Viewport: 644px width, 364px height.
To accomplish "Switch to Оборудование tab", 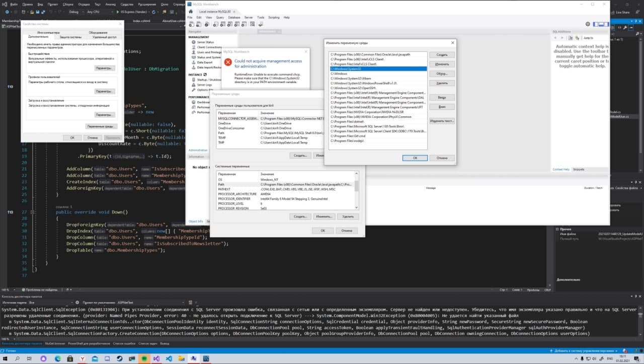I will tap(98, 32).
